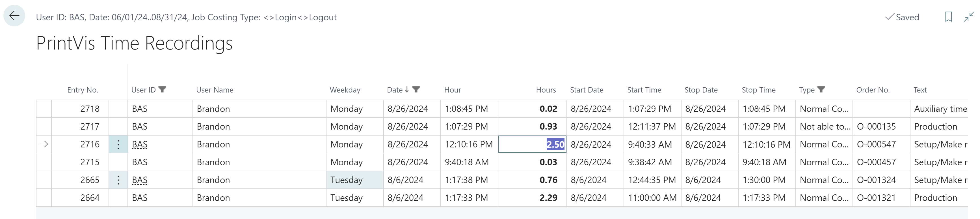Open the User Name column header menu
980x219 pixels.
pos(215,90)
